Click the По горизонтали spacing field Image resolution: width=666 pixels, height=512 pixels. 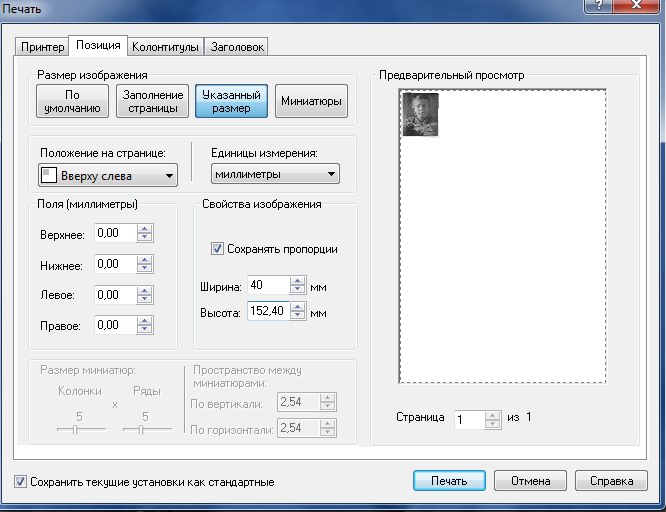tap(299, 428)
